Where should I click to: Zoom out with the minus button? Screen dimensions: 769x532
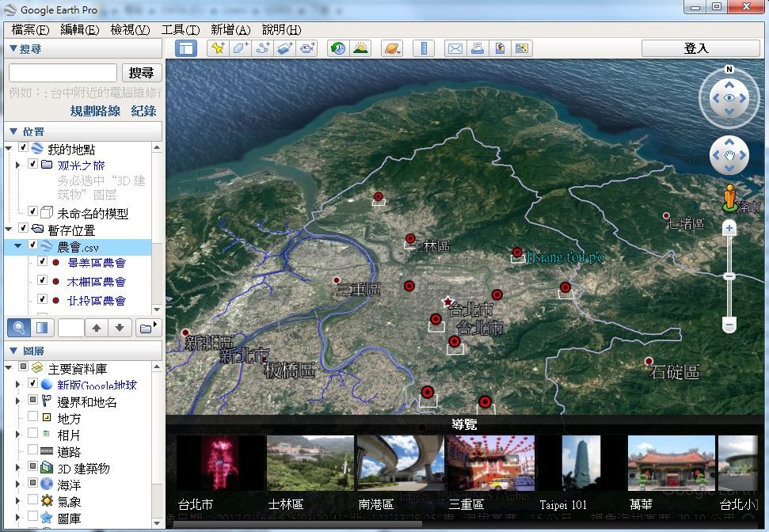729,324
